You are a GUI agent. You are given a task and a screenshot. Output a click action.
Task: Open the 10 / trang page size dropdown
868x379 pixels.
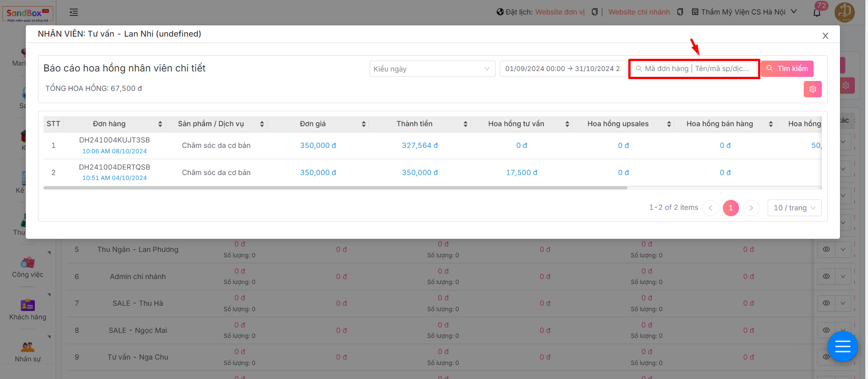click(794, 208)
